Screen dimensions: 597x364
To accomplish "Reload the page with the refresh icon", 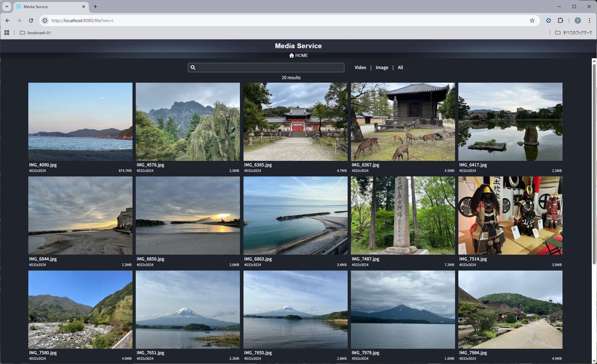I will (31, 21).
